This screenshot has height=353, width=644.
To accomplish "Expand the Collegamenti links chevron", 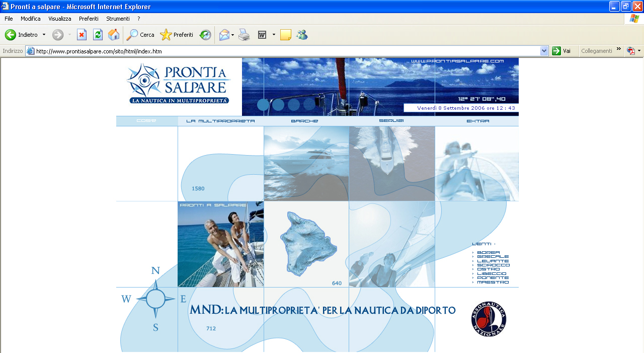I will (619, 49).
